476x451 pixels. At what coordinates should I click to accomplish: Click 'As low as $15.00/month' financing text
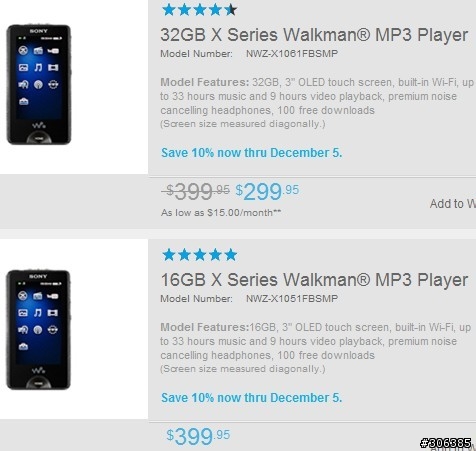pos(221,213)
